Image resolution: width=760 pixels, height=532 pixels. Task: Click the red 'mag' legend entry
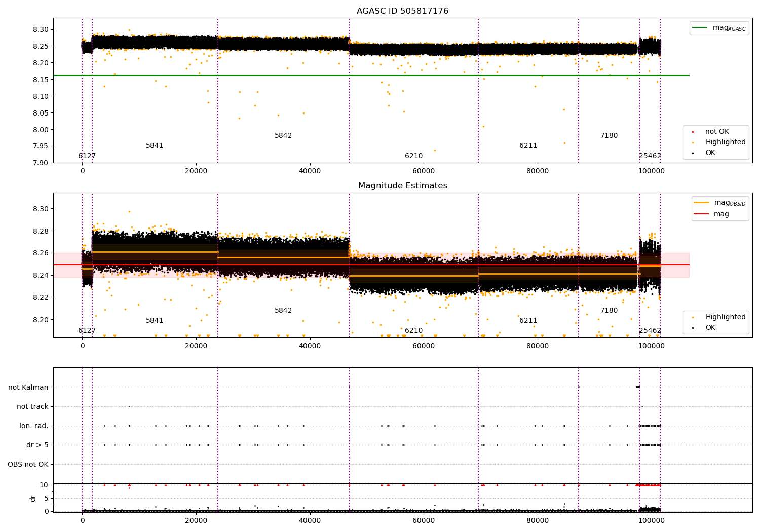(x=712, y=214)
